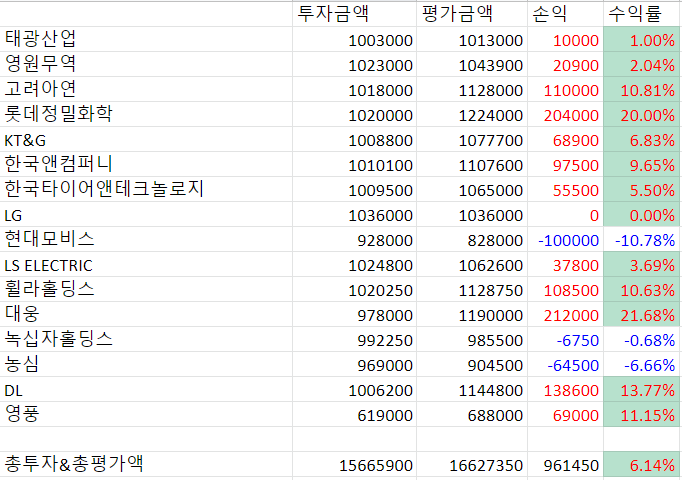682x480 pixels.
Task: Select total profit 961450
Action: 565,464
